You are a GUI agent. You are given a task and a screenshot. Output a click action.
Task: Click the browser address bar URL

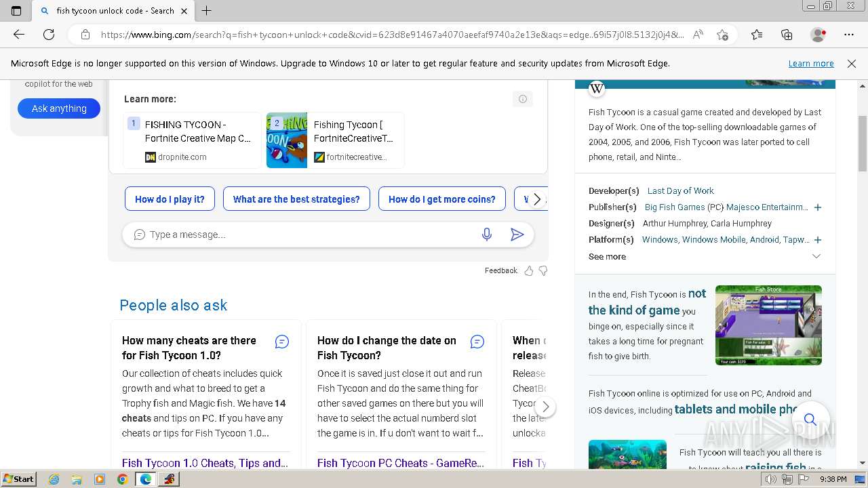click(x=392, y=35)
